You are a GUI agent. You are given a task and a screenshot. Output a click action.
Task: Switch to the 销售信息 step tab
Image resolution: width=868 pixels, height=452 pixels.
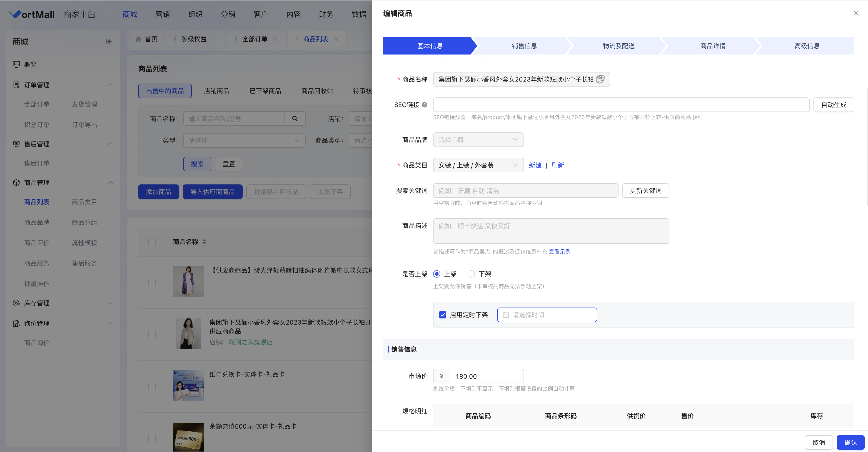(x=524, y=46)
